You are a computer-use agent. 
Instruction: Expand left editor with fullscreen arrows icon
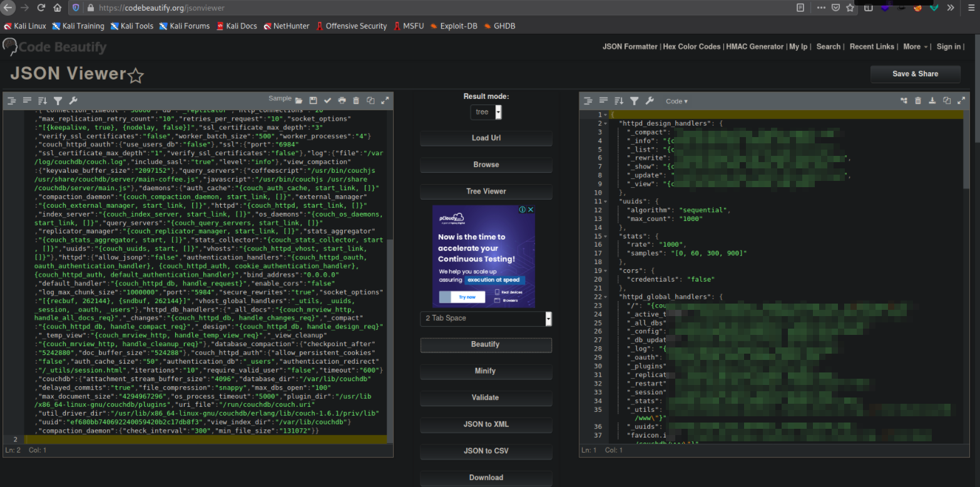(385, 101)
